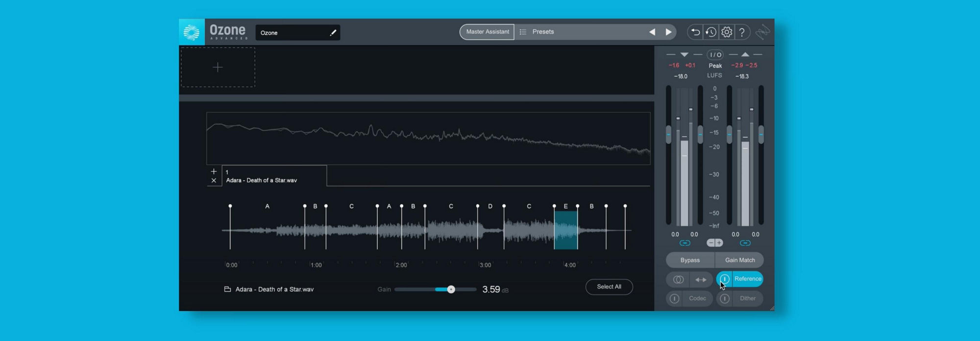This screenshot has height=341, width=980.
Task: Enable the Dither power toggle
Action: tap(724, 298)
